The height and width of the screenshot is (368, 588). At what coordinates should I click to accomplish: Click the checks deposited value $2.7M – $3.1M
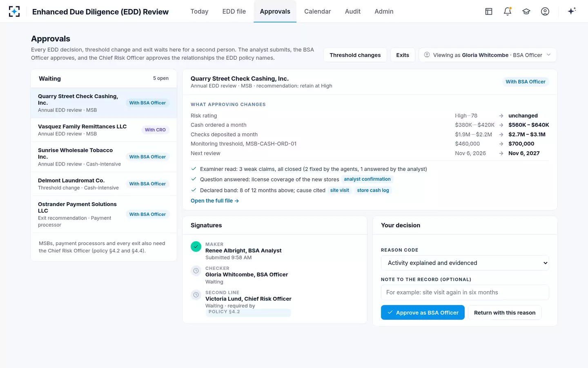pos(527,134)
